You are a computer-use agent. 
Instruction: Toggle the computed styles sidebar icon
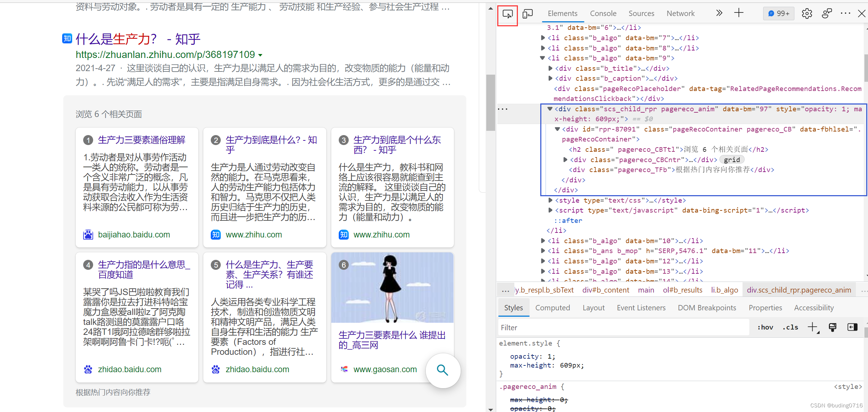tap(852, 327)
